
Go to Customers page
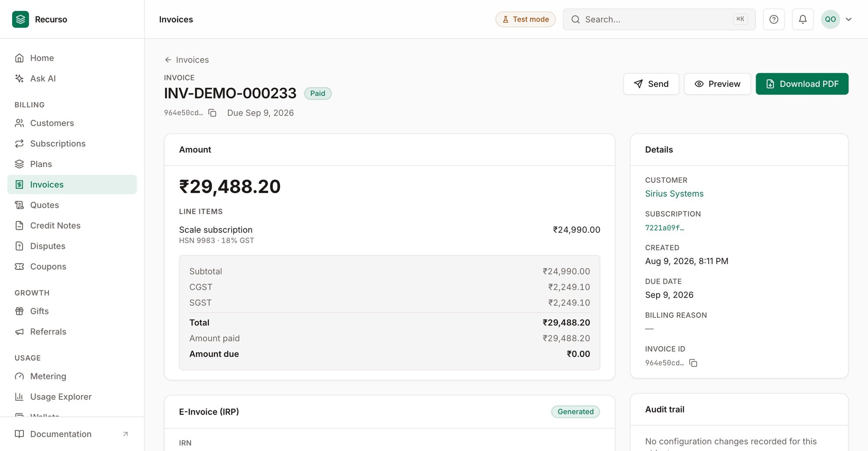pyautogui.click(x=72, y=123)
